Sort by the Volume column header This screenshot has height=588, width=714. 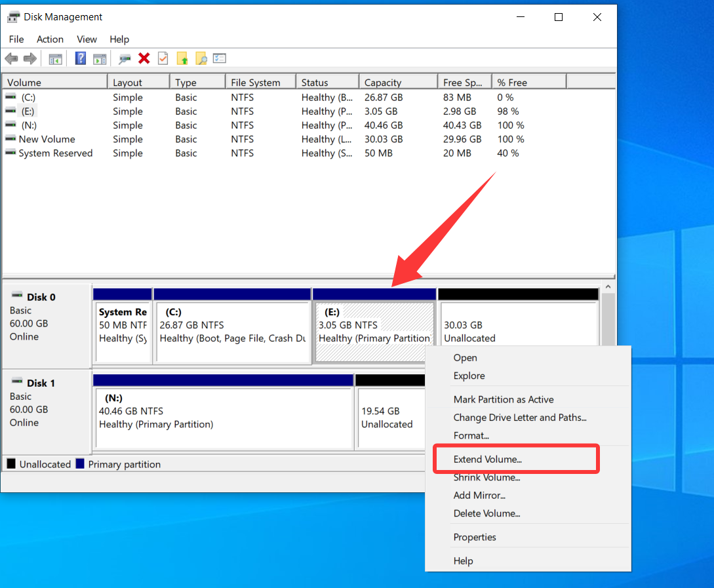pyautogui.click(x=55, y=83)
